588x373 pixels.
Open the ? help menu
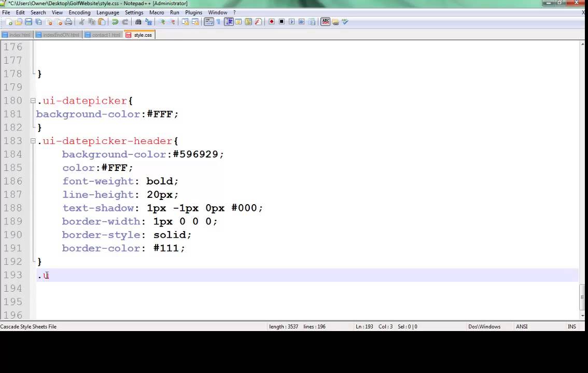pyautogui.click(x=234, y=12)
